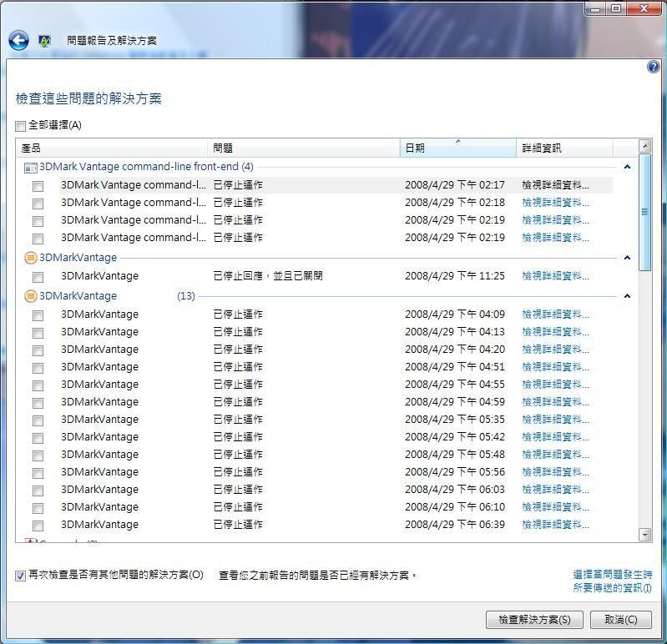
Task: Open 檢視詳細資料 link for 下午 06:39 row
Action: 555,524
